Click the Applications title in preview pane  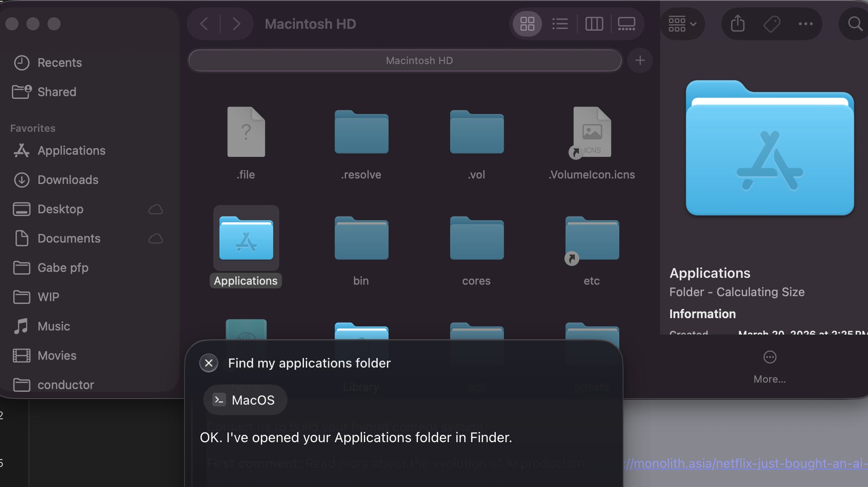(x=710, y=273)
